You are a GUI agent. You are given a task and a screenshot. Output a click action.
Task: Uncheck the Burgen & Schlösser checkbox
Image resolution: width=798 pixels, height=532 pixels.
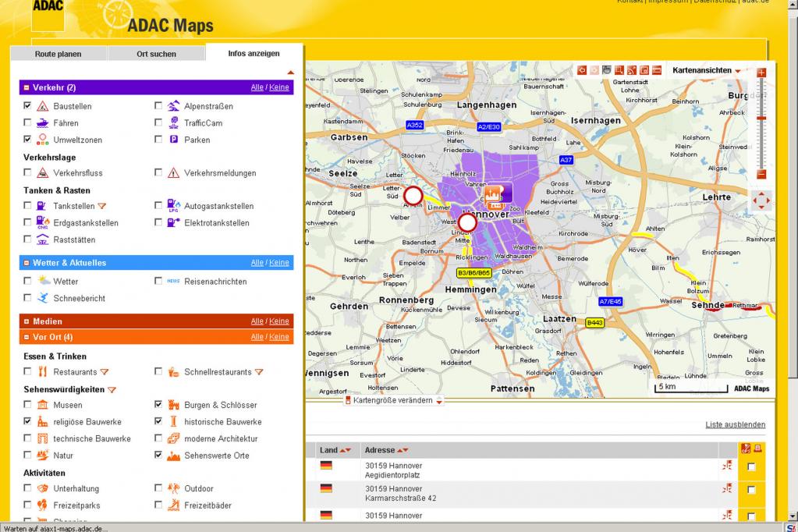158,404
